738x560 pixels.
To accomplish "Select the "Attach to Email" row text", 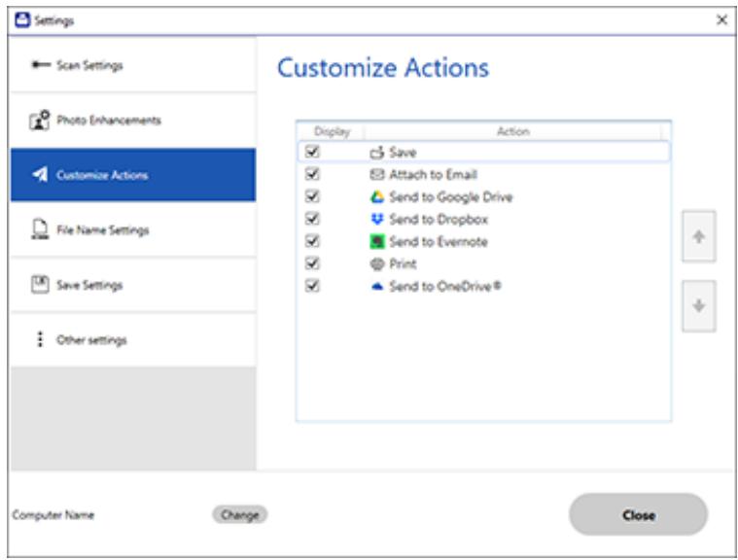I will (433, 175).
